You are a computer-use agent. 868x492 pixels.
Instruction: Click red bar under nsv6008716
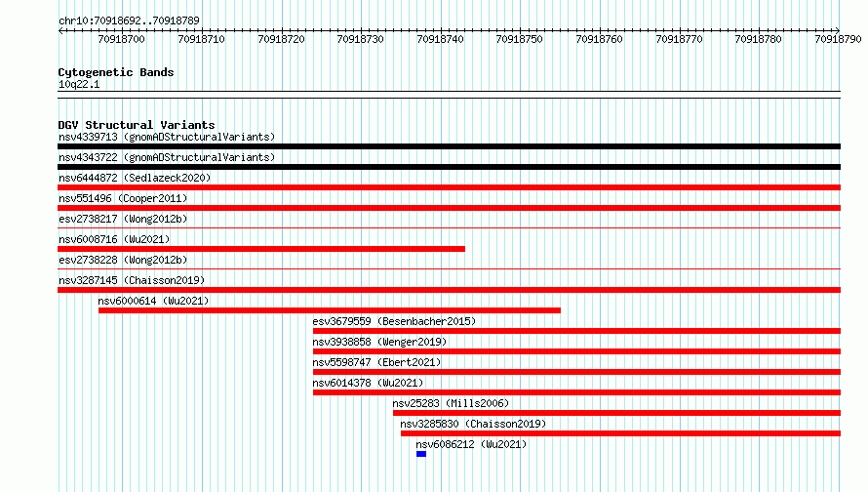tap(261, 249)
